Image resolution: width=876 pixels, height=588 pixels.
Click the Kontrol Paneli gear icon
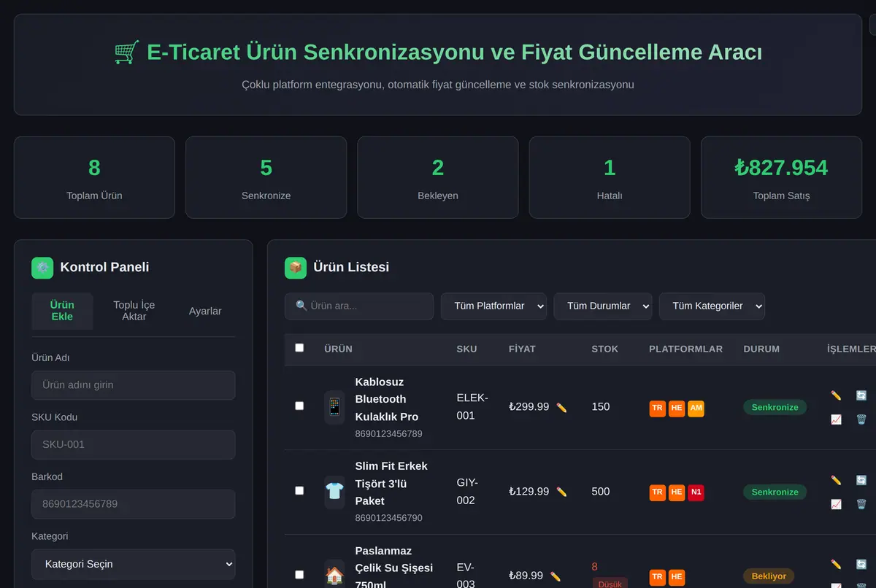pos(42,268)
